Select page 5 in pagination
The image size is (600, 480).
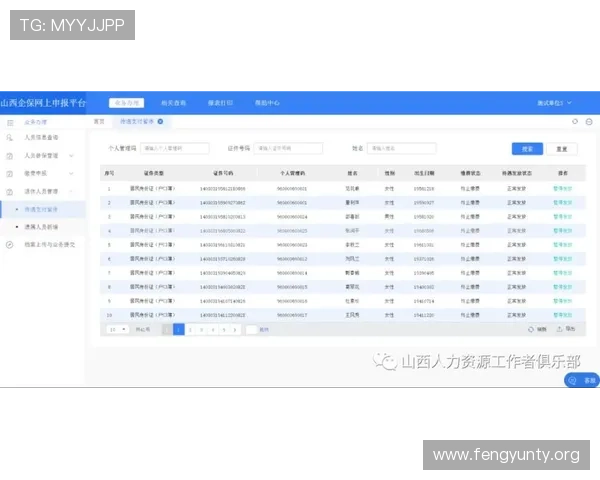coord(224,330)
